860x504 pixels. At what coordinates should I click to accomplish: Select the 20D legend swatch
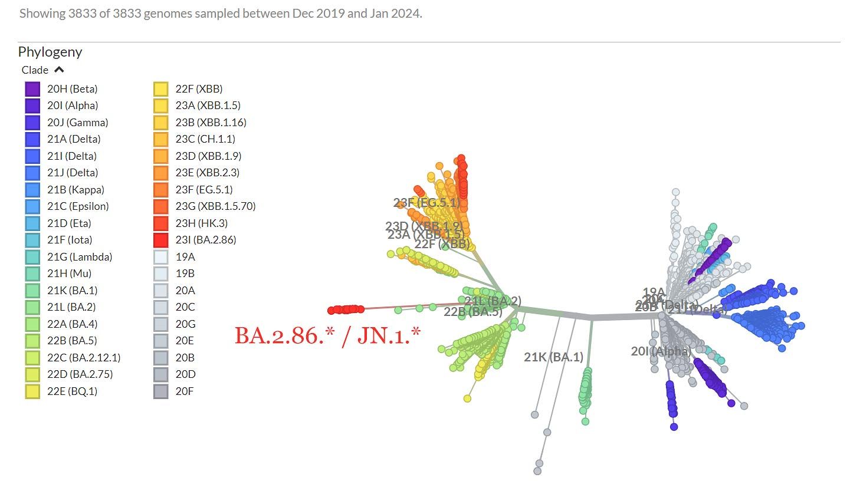click(161, 374)
